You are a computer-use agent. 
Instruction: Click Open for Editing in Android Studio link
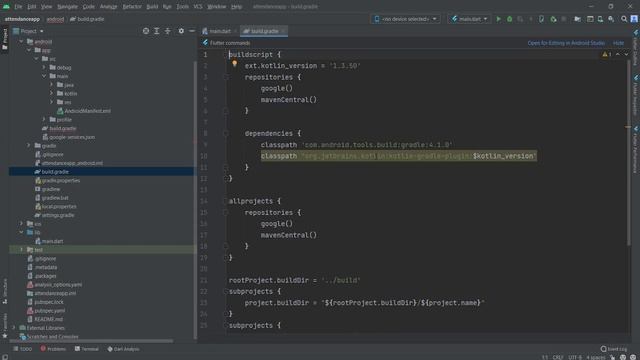566,43
